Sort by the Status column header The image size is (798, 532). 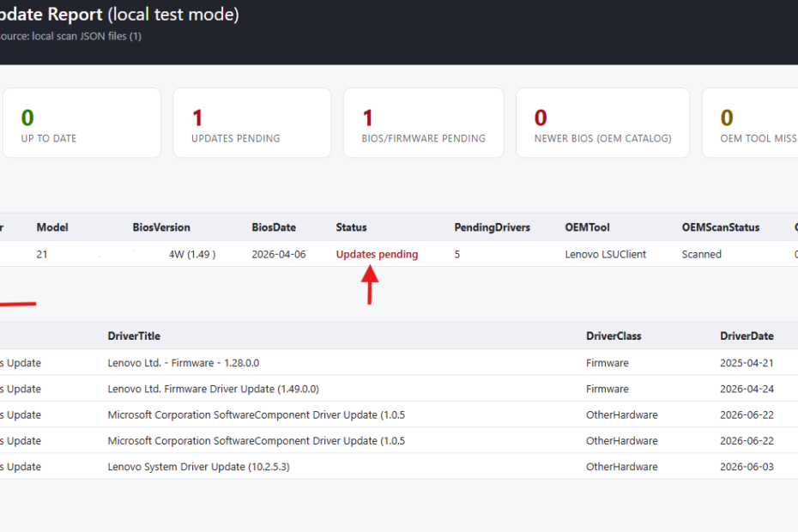pos(351,227)
